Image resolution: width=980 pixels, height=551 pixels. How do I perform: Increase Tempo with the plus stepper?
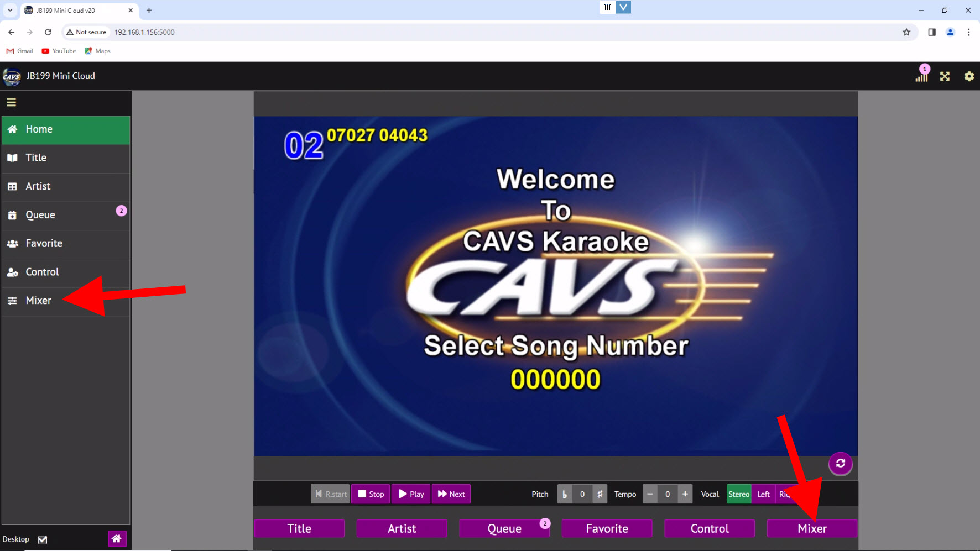[685, 494]
